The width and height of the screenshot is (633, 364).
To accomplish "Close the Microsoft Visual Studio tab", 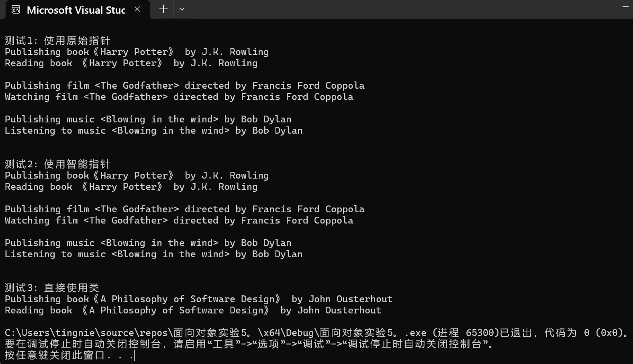I will [137, 9].
